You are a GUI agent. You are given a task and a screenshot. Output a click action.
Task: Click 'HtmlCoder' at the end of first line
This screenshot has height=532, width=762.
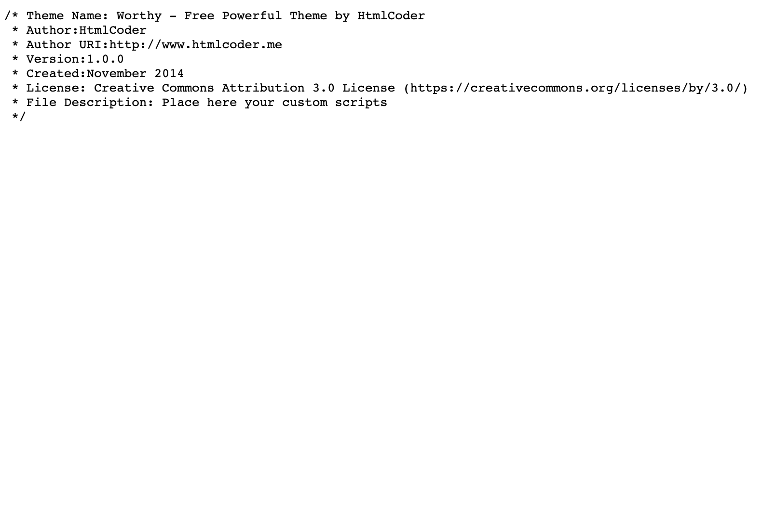pyautogui.click(x=391, y=16)
